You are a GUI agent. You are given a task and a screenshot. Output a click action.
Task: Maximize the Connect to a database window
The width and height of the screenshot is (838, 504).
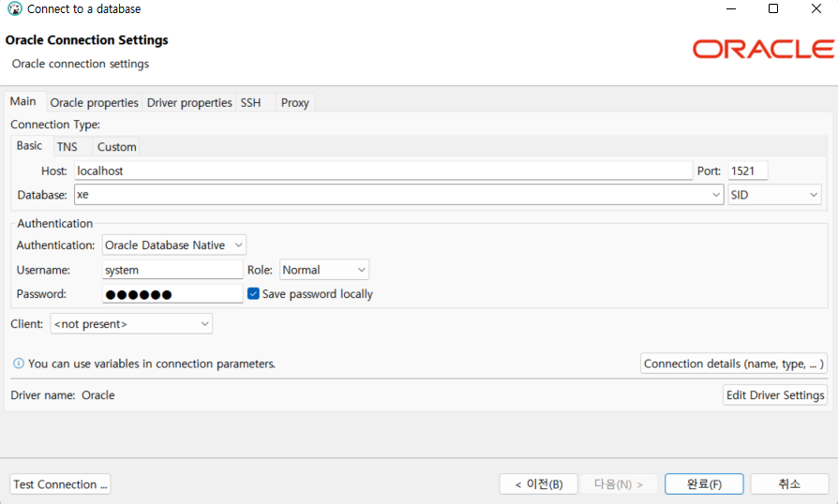[x=773, y=8]
